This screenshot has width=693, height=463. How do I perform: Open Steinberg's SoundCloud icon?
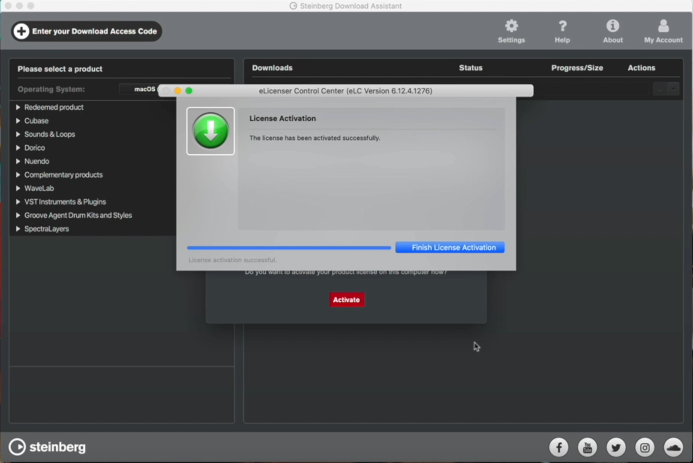point(674,448)
